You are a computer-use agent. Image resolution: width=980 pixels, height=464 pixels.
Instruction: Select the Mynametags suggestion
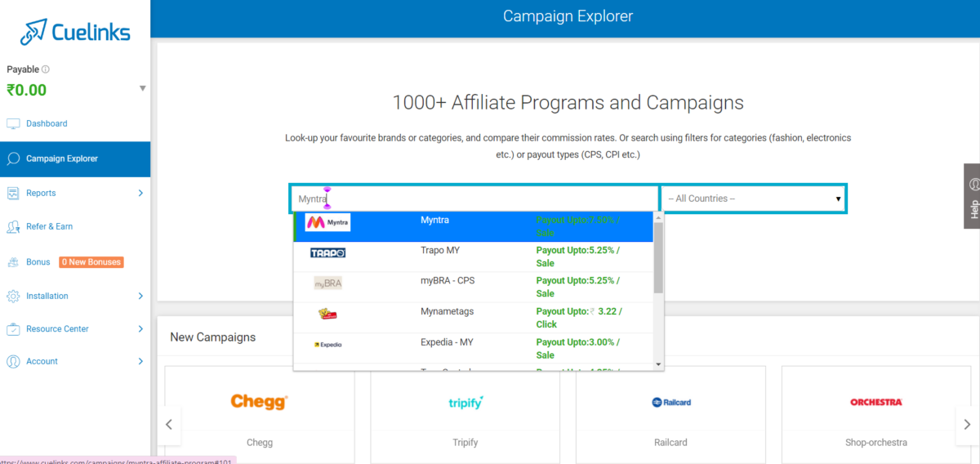pyautogui.click(x=474, y=318)
